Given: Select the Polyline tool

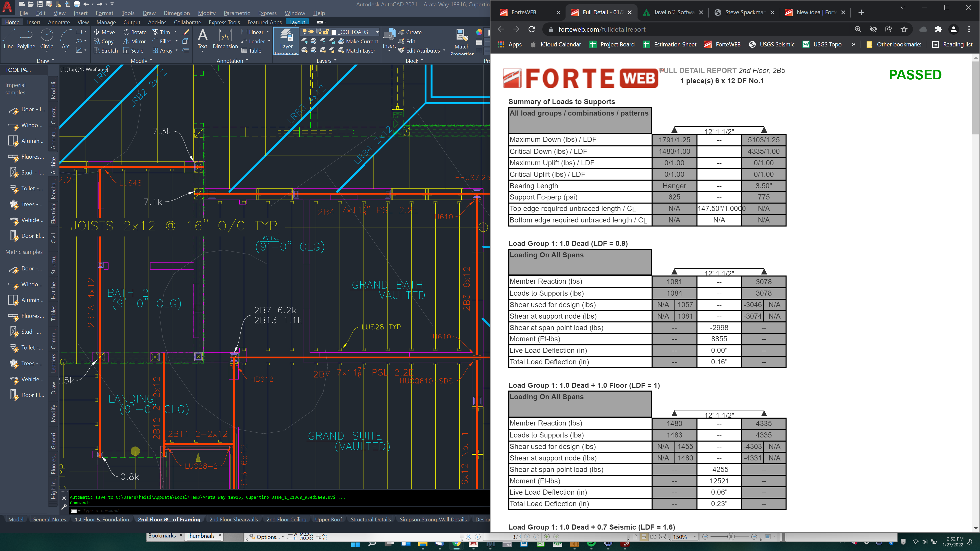Looking at the screenshot, I should (x=26, y=39).
